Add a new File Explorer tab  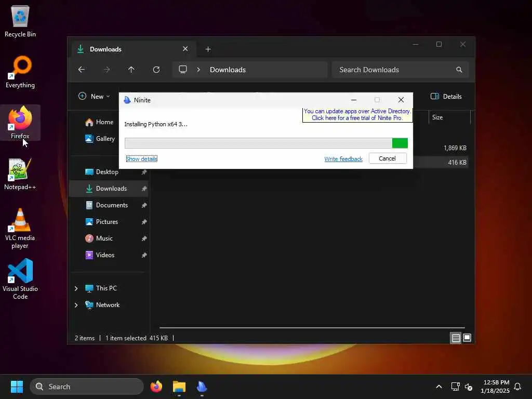tap(208, 49)
